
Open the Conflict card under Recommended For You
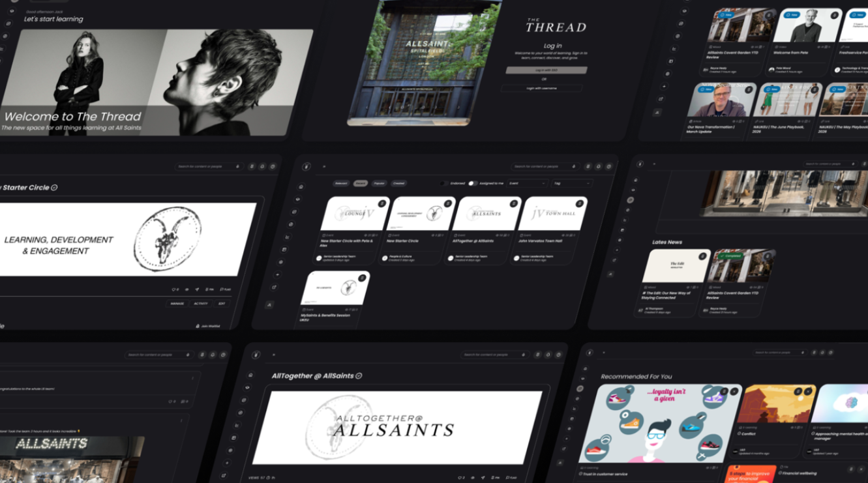pyautogui.click(x=771, y=422)
